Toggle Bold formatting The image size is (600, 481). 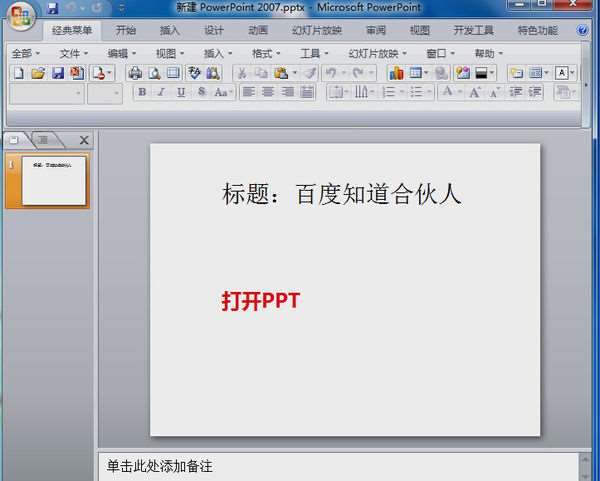[142, 92]
